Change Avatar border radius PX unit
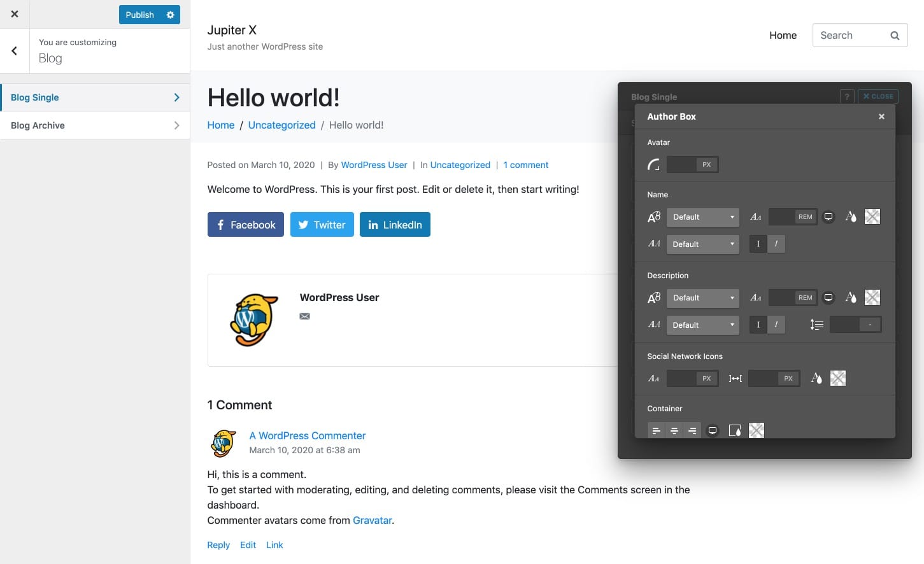 coord(707,165)
